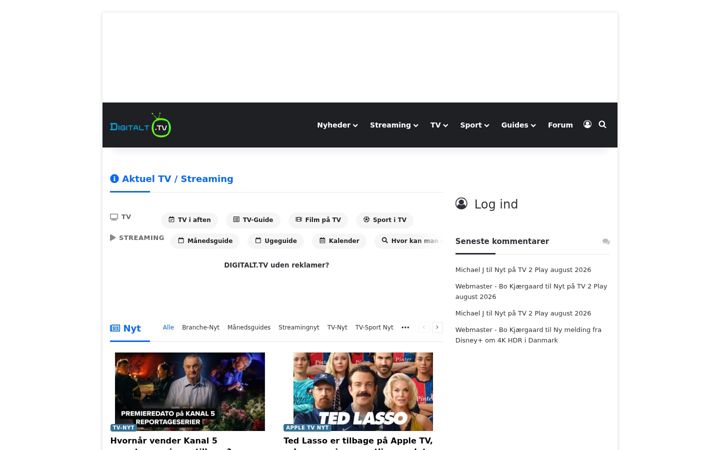Click the Log ind heading
Image resolution: width=720 pixels, height=450 pixels.
point(496,204)
